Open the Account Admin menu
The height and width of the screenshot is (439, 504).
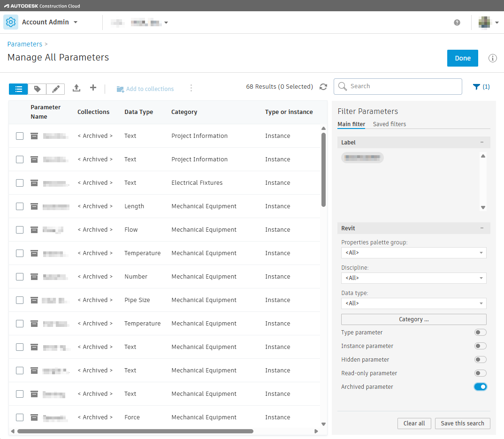[x=49, y=22]
